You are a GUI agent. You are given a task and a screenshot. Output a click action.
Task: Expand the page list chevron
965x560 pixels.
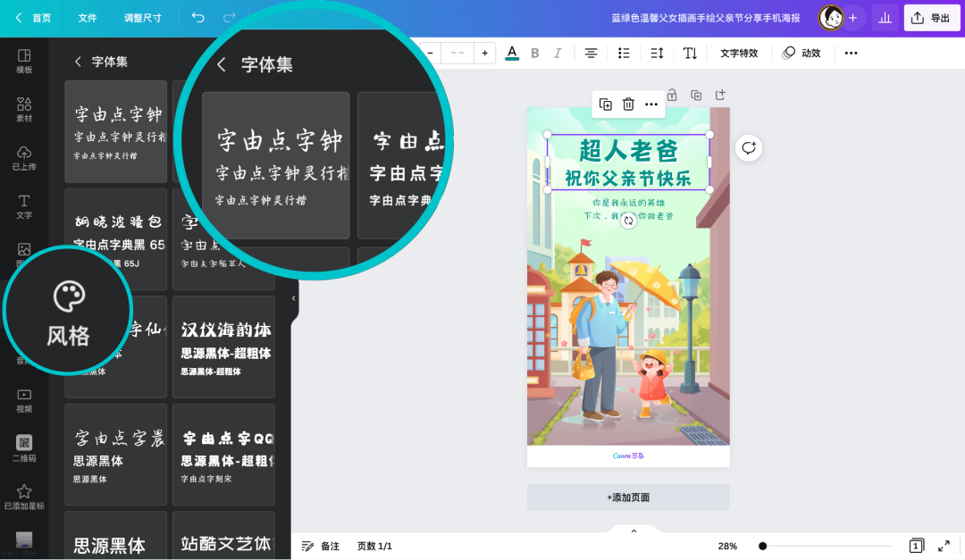point(634,531)
